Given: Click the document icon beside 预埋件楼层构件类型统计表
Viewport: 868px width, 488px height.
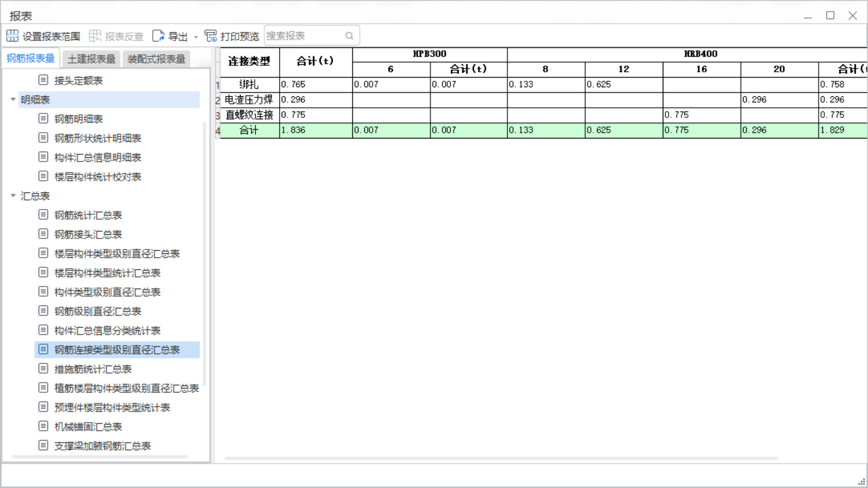Looking at the screenshot, I should [x=43, y=407].
